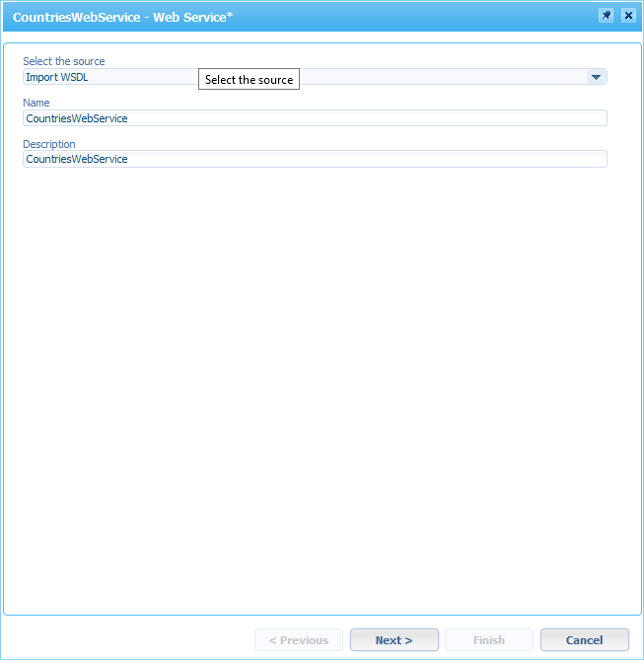
Task: Click the blank title bar area beside pin
Action: click(414, 17)
